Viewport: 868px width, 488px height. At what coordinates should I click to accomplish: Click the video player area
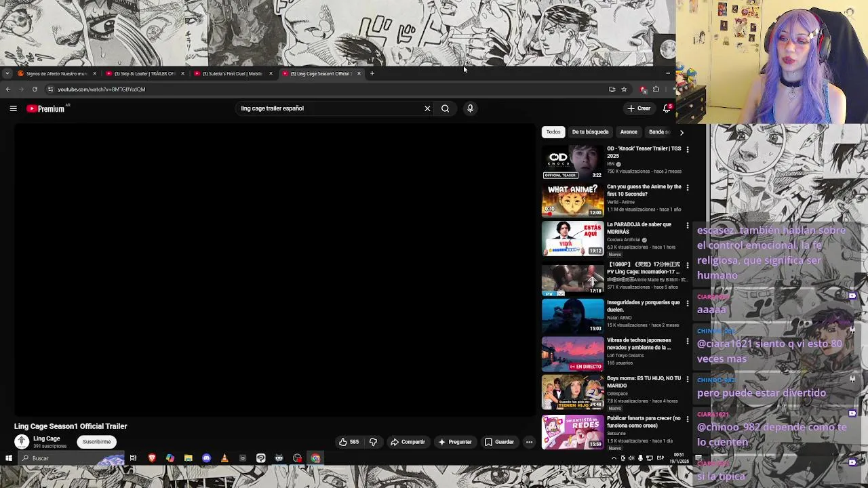pyautogui.click(x=275, y=269)
